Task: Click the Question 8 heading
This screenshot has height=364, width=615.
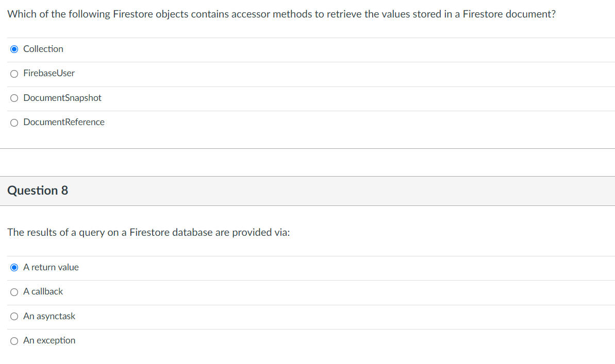Action: [x=38, y=190]
